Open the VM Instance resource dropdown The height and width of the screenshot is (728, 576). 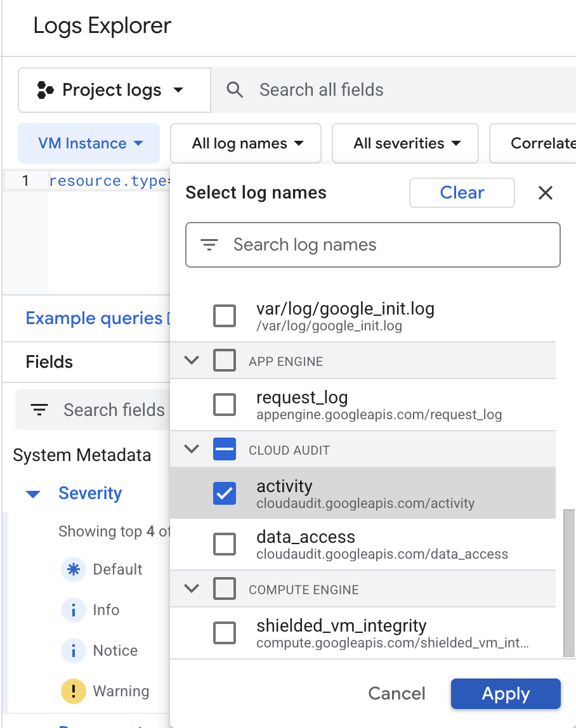pos(89,143)
